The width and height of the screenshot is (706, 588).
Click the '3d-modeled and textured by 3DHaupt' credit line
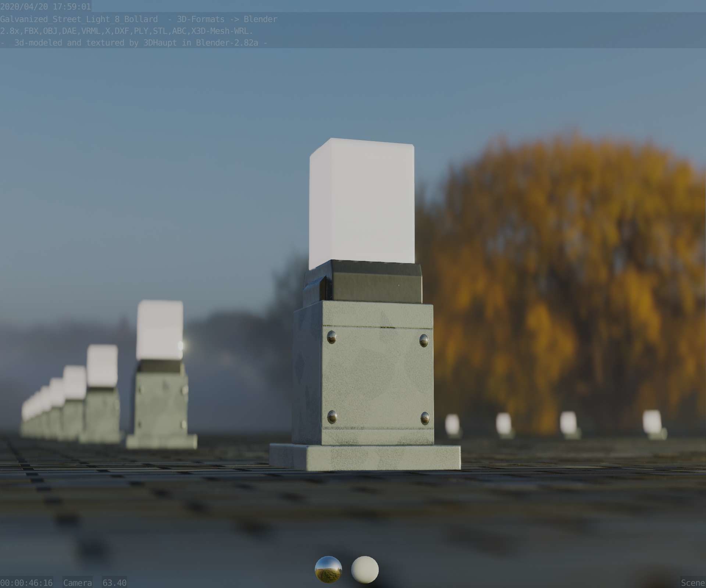133,43
